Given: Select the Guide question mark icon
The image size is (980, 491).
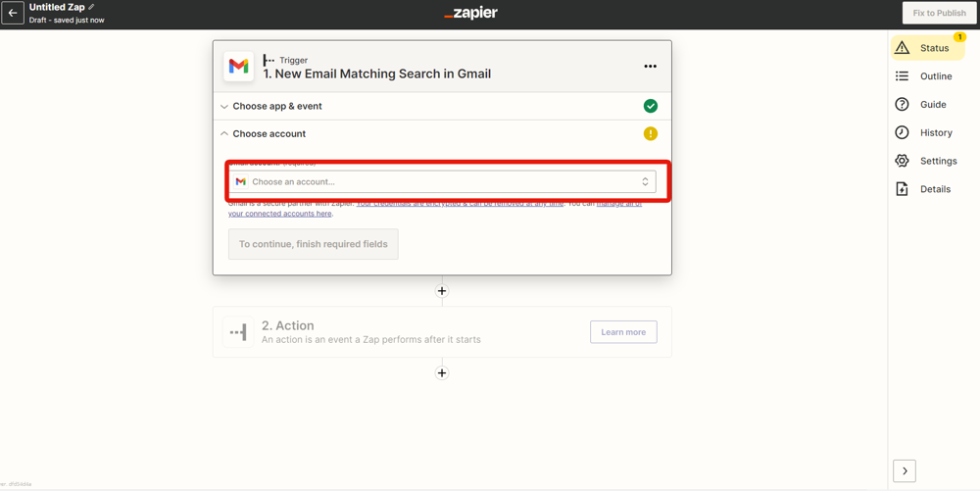Looking at the screenshot, I should [902, 104].
